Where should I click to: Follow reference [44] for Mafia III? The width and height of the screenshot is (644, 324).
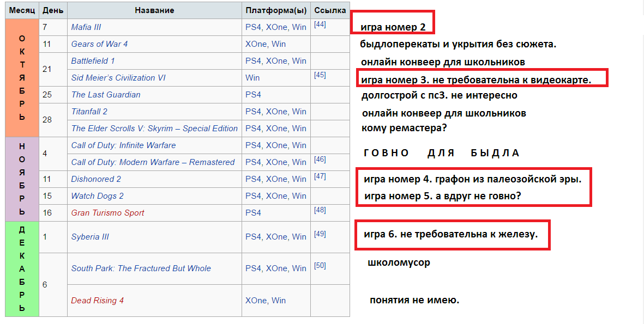pos(320,24)
